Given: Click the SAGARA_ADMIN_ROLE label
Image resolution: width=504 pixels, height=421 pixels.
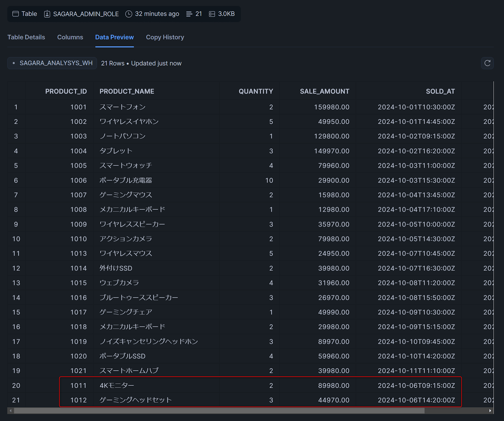Looking at the screenshot, I should (86, 14).
